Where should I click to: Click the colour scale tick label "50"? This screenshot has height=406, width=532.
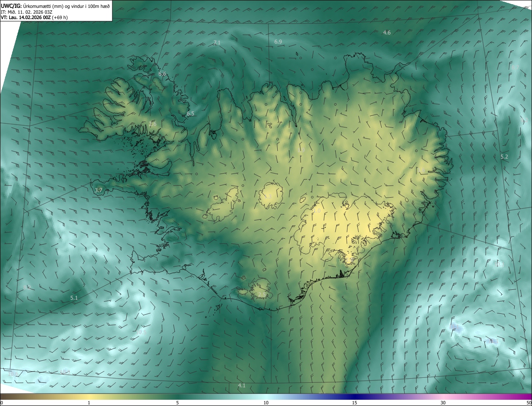pyautogui.click(x=529, y=403)
